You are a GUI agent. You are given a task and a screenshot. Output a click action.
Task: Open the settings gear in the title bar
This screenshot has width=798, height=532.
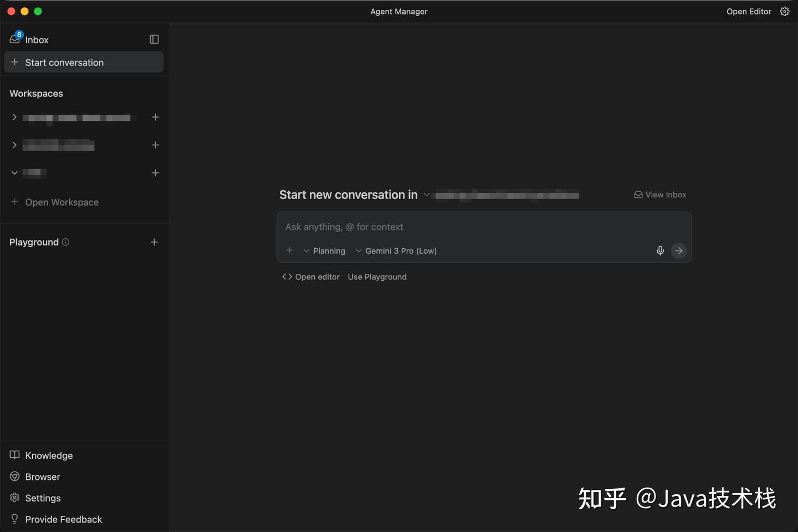(784, 11)
